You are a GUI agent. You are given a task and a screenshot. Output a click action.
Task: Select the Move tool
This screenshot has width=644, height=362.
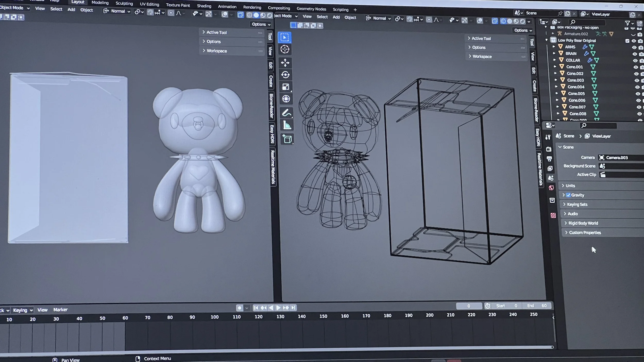(x=285, y=63)
